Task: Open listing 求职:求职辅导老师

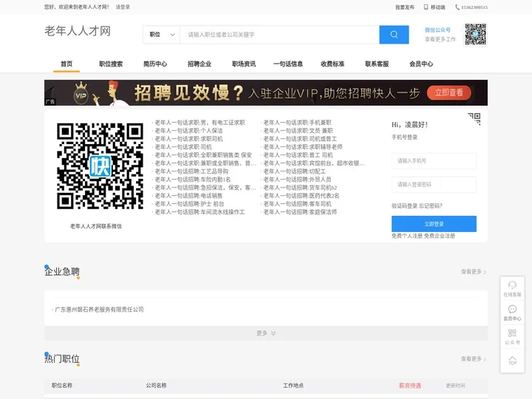Action: point(303,147)
